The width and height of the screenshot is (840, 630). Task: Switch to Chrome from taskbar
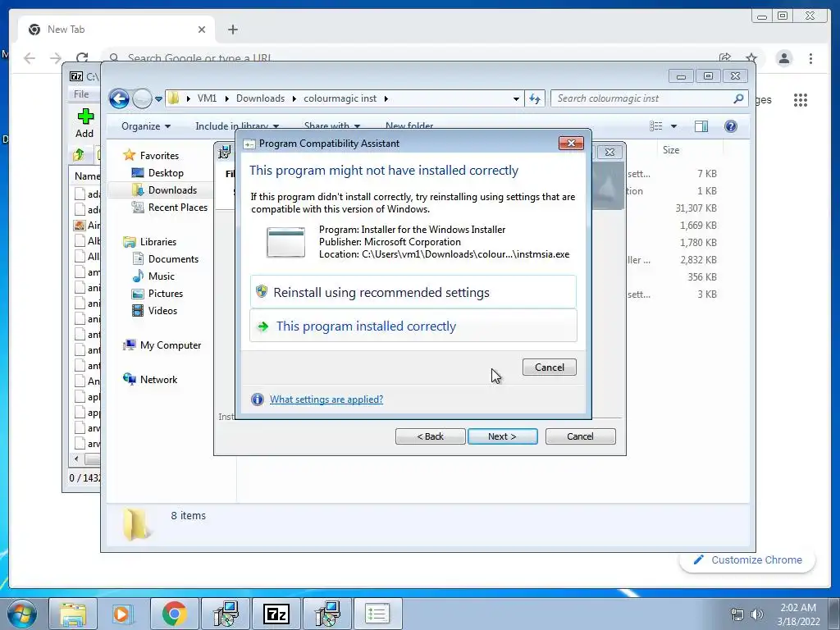pyautogui.click(x=174, y=614)
